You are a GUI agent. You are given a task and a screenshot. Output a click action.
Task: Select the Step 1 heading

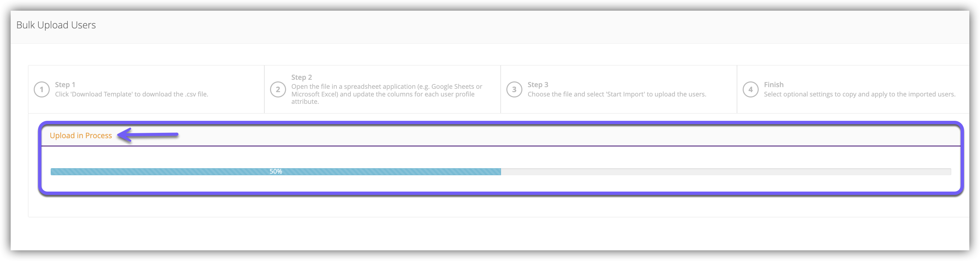click(x=65, y=84)
